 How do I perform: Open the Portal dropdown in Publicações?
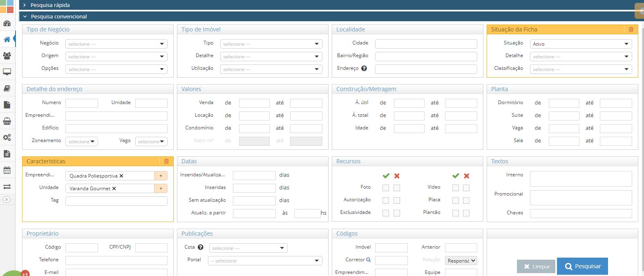point(265,261)
